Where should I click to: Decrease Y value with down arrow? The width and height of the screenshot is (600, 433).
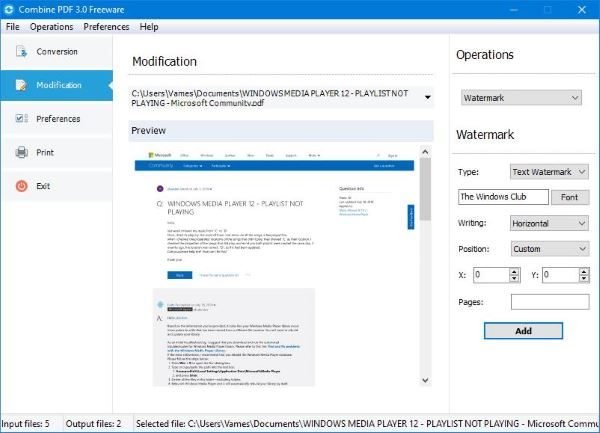click(584, 278)
